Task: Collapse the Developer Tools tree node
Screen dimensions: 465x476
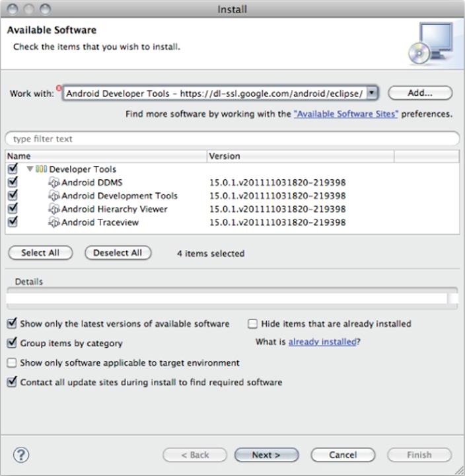Action: tap(30, 169)
